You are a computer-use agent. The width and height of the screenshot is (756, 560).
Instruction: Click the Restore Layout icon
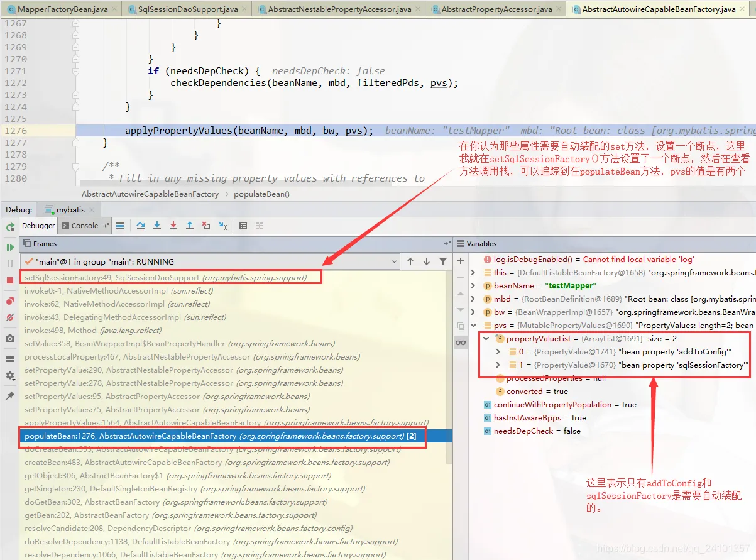click(x=10, y=359)
